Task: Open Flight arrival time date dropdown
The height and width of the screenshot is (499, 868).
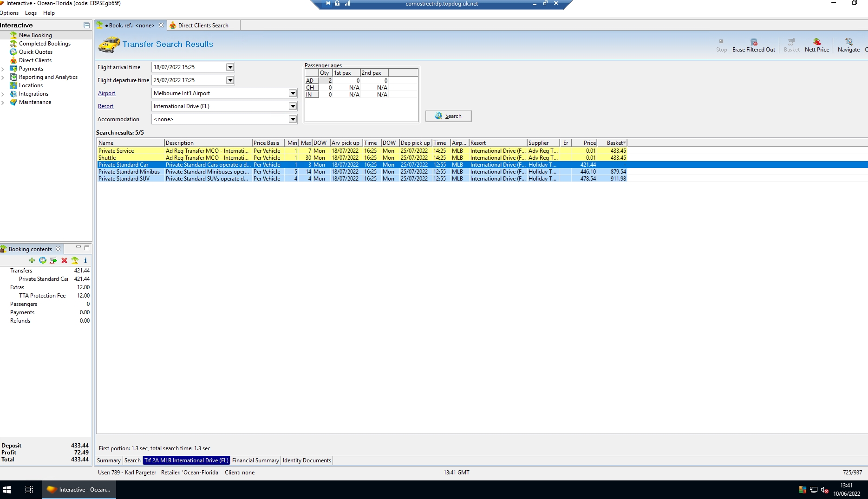Action: point(230,67)
